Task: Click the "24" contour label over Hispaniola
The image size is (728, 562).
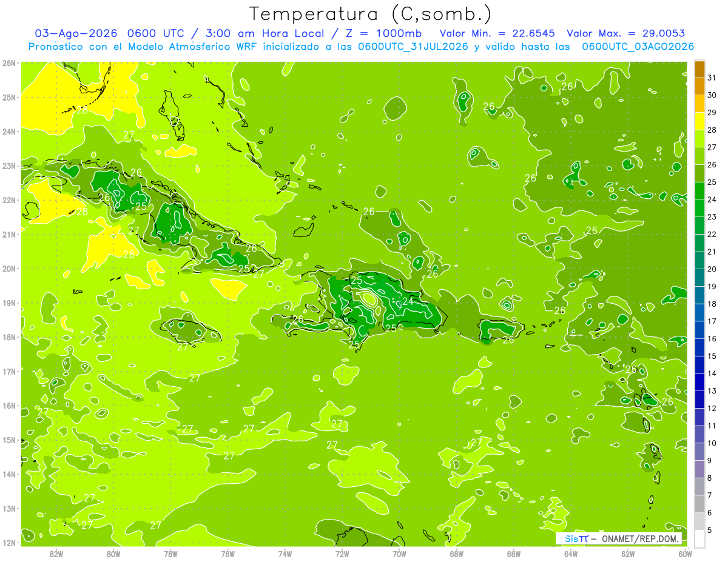Action: (408, 301)
